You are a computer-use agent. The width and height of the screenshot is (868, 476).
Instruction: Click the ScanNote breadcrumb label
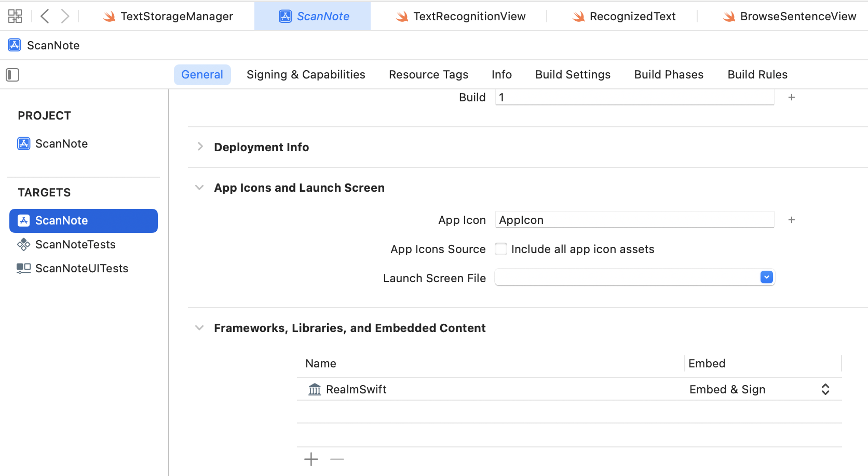[53, 45]
